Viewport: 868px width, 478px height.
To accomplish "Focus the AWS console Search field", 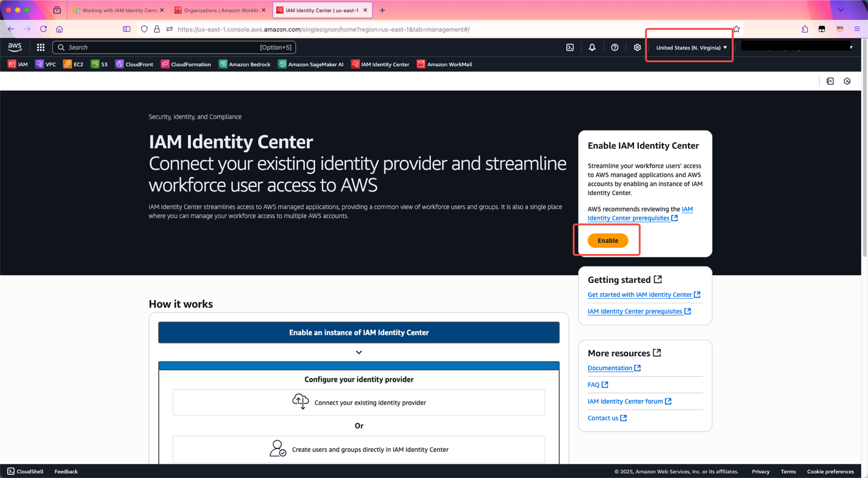I will 174,47.
